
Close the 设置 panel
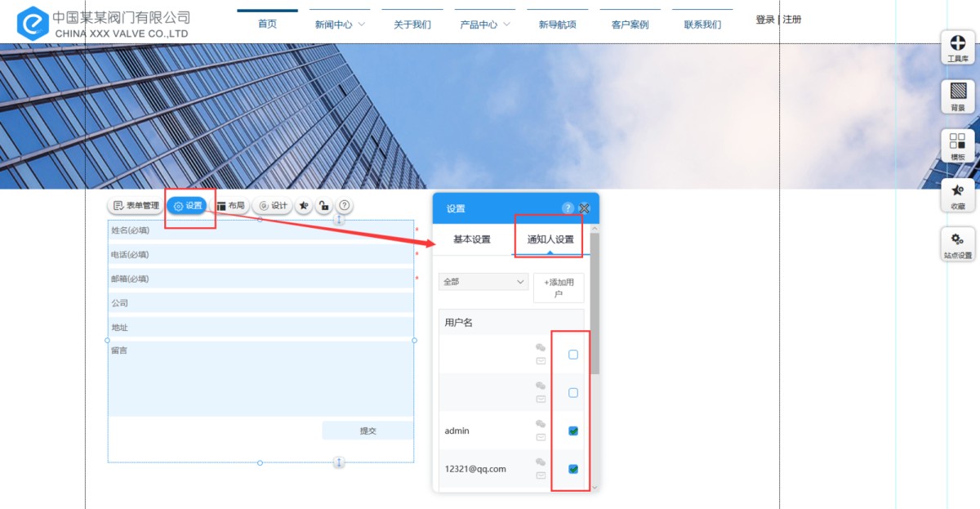pos(584,208)
